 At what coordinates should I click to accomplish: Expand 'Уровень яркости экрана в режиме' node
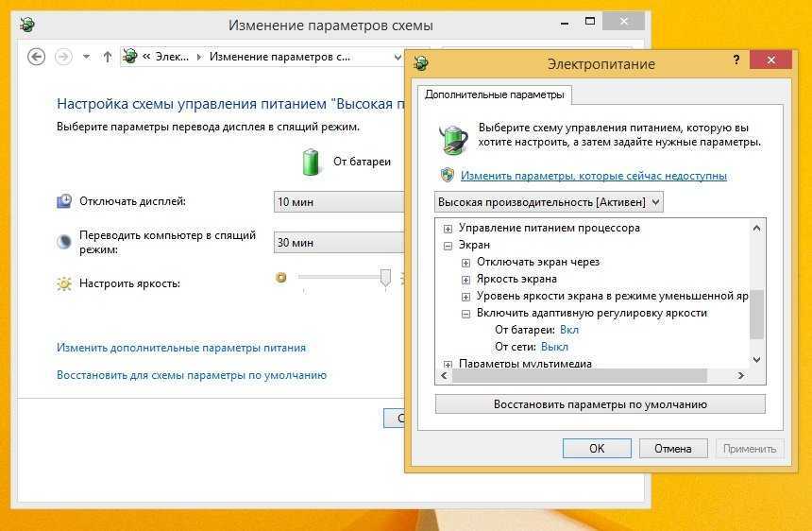tap(466, 297)
